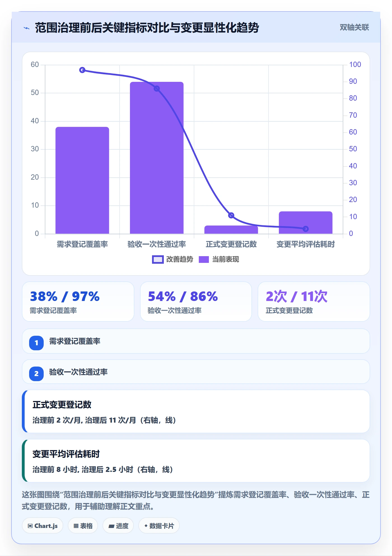
Task: Open the 54% / 86% data card
Action: point(196,302)
